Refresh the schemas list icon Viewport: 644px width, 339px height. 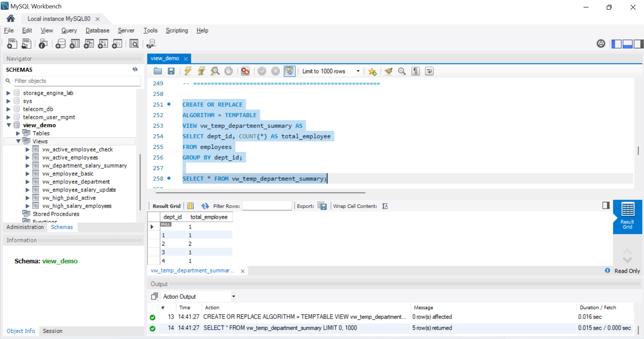135,69
